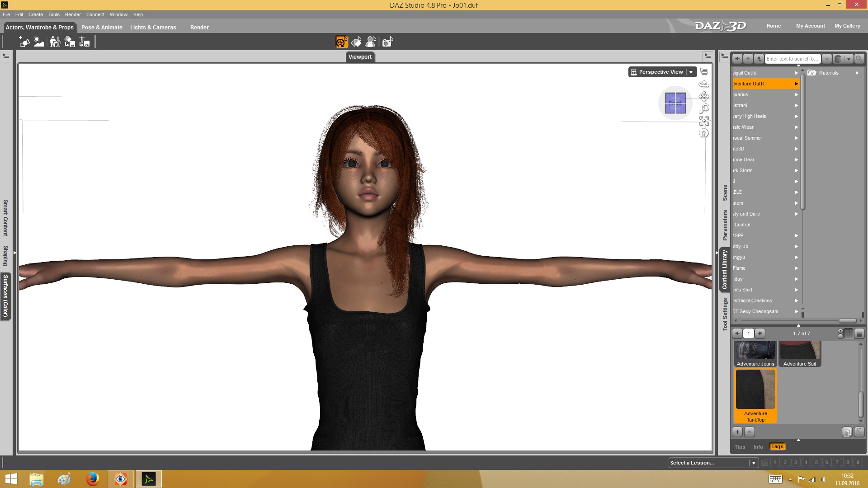Open the Perspective View dropdown
The image size is (868, 488).
691,72
